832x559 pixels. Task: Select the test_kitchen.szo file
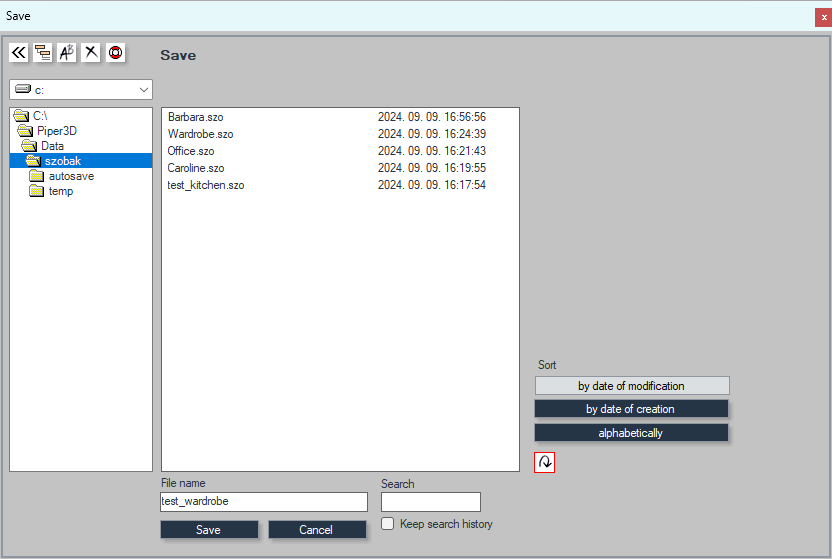(x=205, y=185)
